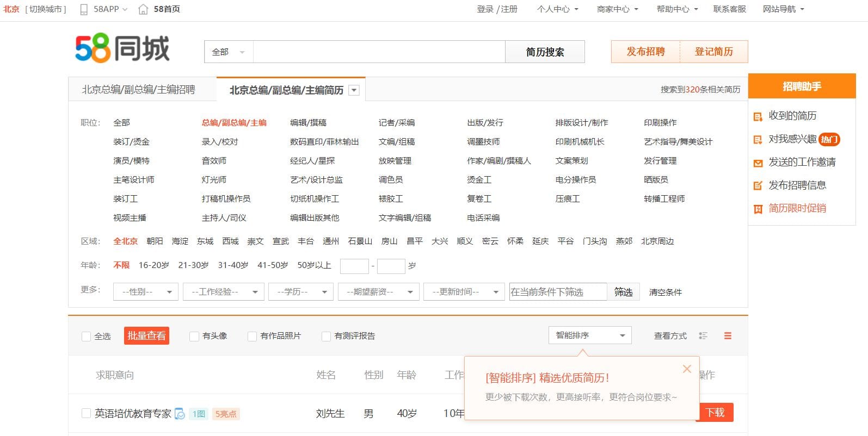Check the 英语培优教育专家 resume row checkbox

[86, 414]
